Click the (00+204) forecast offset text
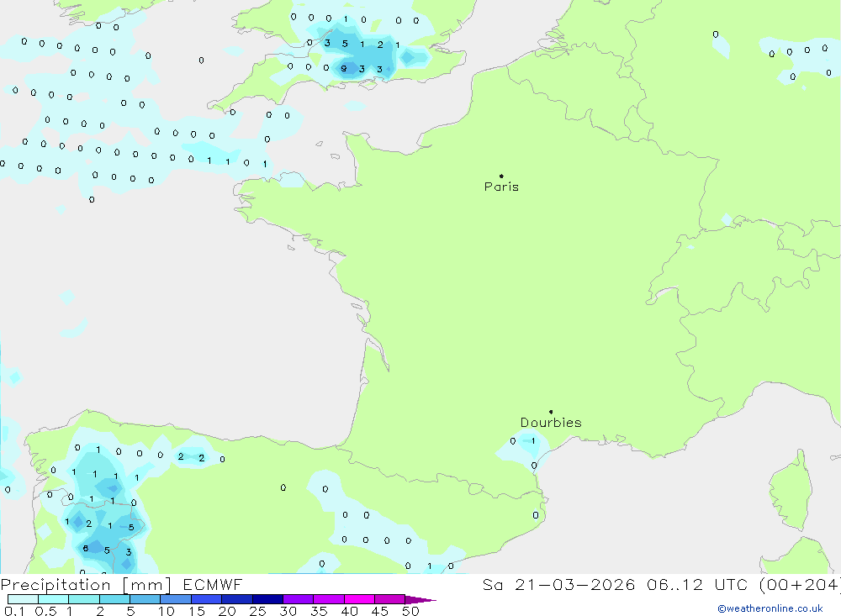 [x=797, y=585]
